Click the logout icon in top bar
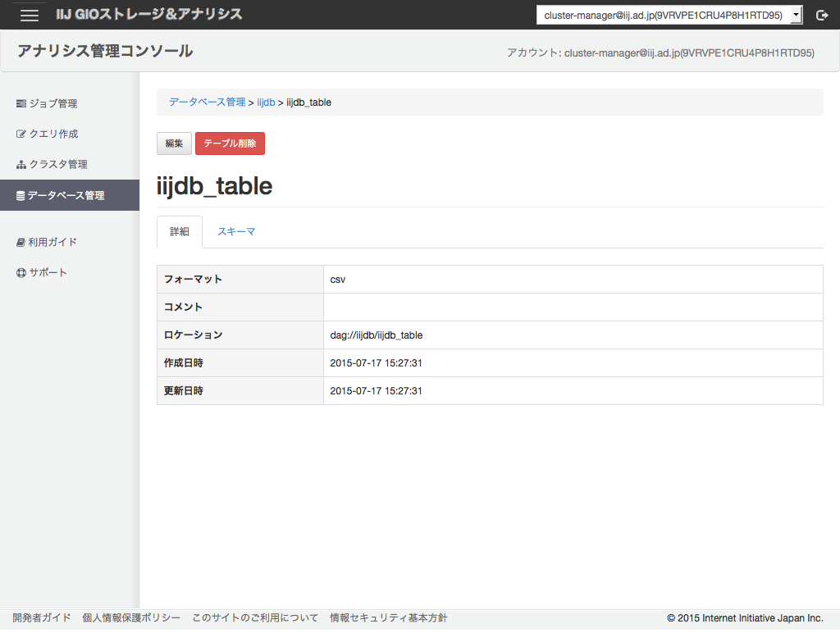840x633 pixels. tap(822, 16)
